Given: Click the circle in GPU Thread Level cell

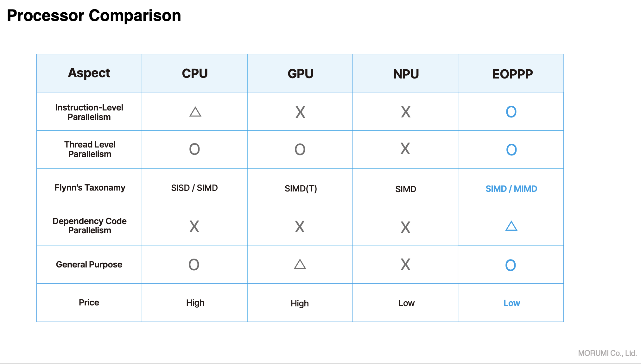Looking at the screenshot, I should (300, 149).
